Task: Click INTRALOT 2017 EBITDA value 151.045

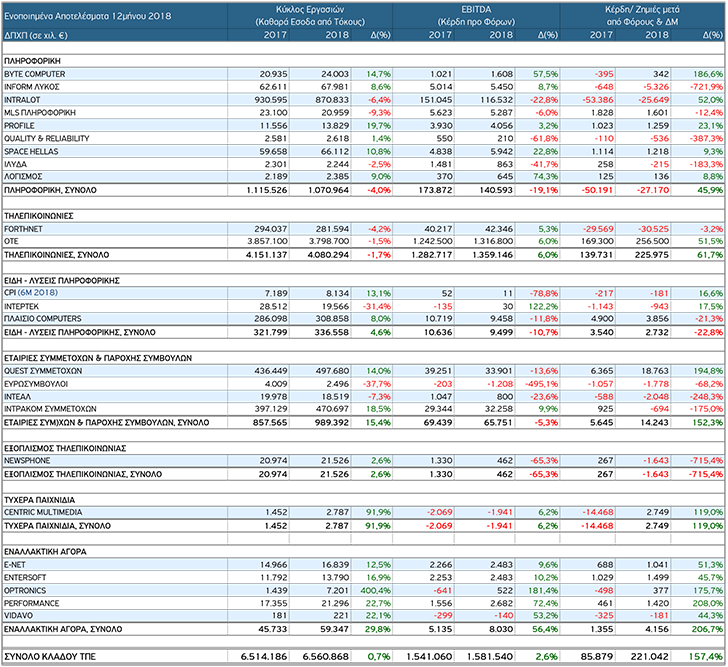Action: coord(435,100)
